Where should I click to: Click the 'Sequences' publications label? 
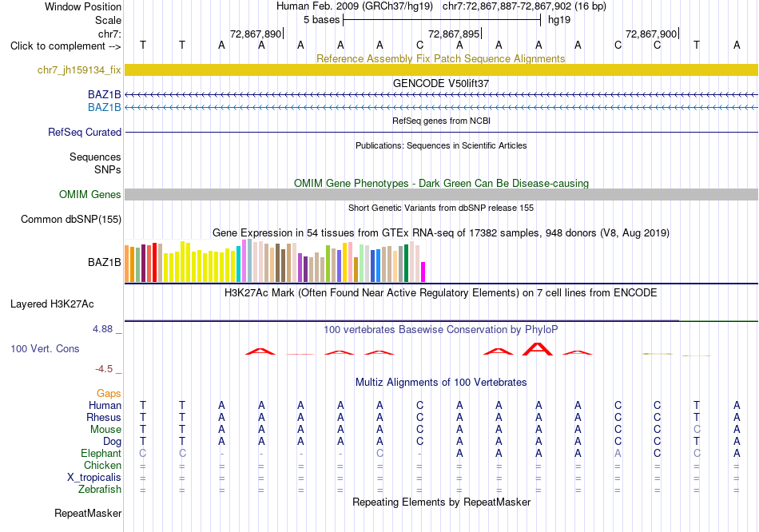(95, 157)
